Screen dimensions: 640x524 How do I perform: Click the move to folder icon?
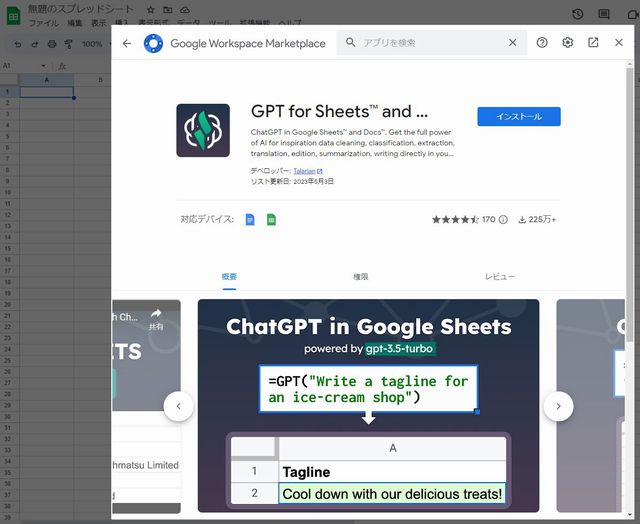168,10
